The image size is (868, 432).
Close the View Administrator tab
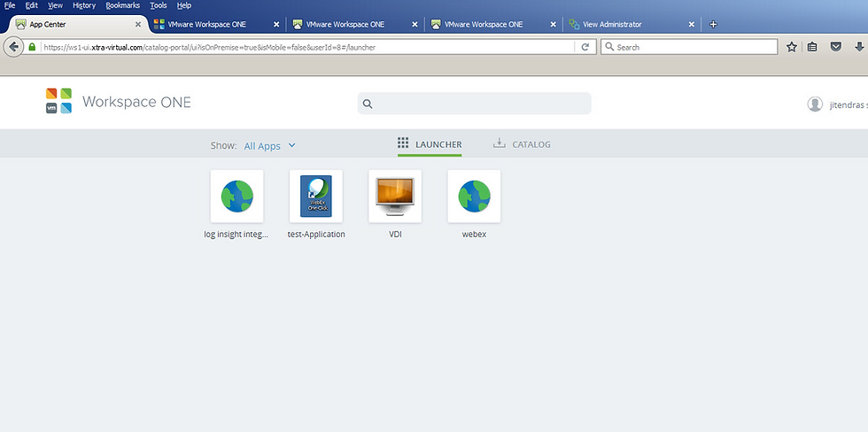tap(692, 24)
